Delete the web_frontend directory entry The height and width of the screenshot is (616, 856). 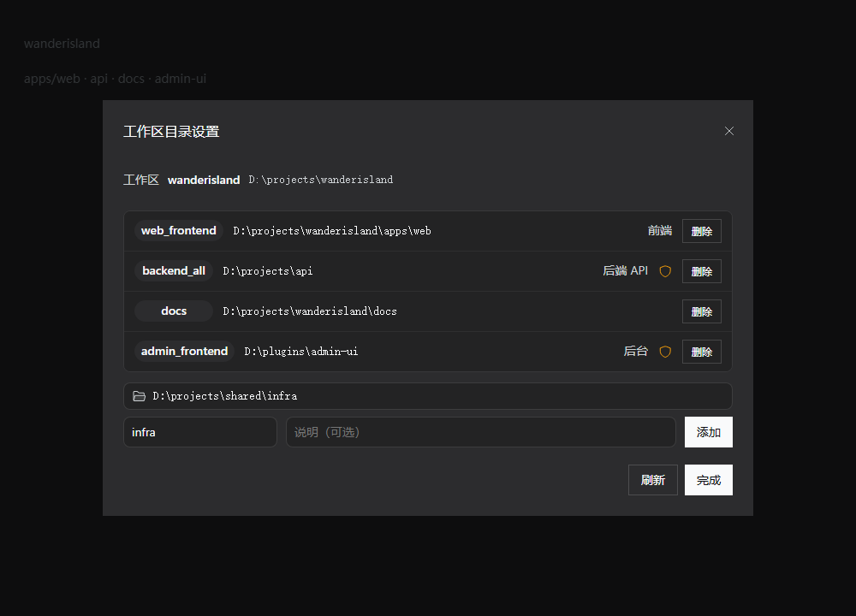702,231
